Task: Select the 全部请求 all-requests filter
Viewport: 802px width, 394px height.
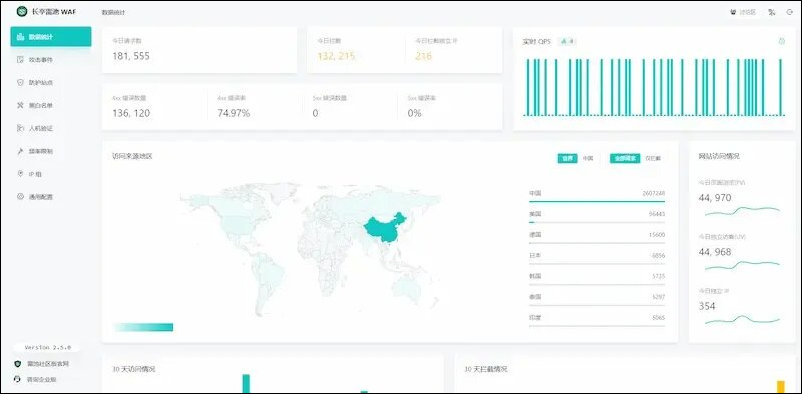Action: 625,159
